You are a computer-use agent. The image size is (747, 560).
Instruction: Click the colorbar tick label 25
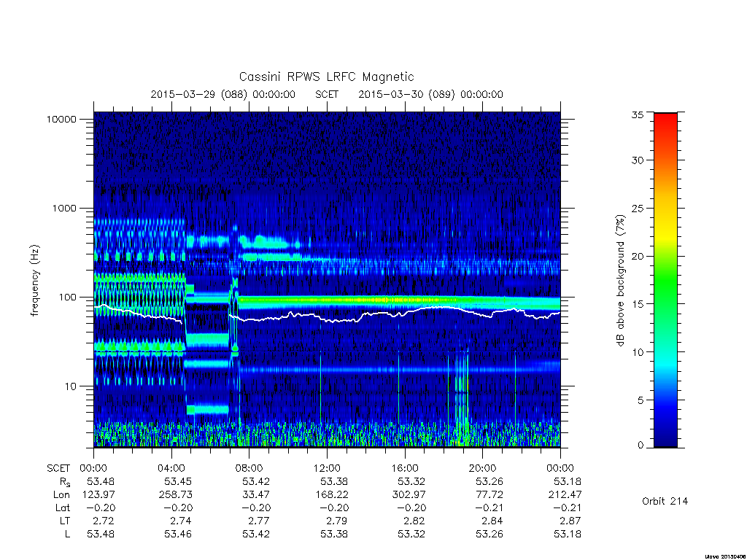(x=638, y=209)
